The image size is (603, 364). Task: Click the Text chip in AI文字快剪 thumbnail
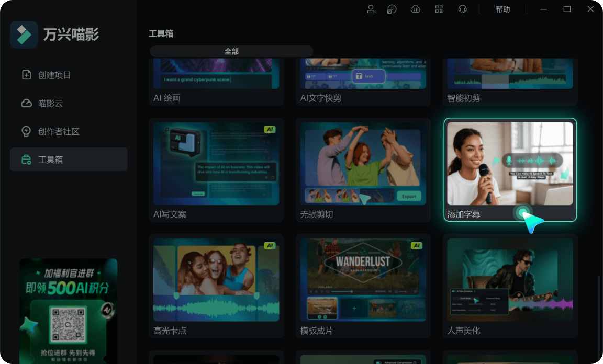click(x=368, y=76)
